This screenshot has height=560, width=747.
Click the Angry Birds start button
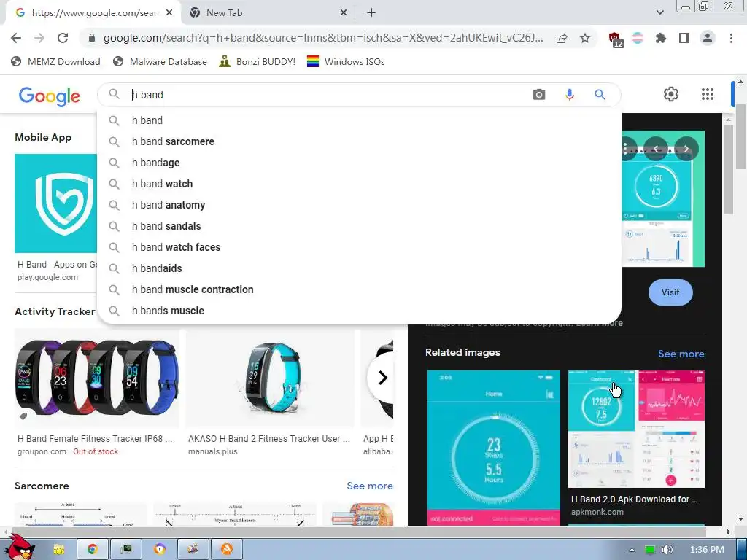[x=21, y=548]
